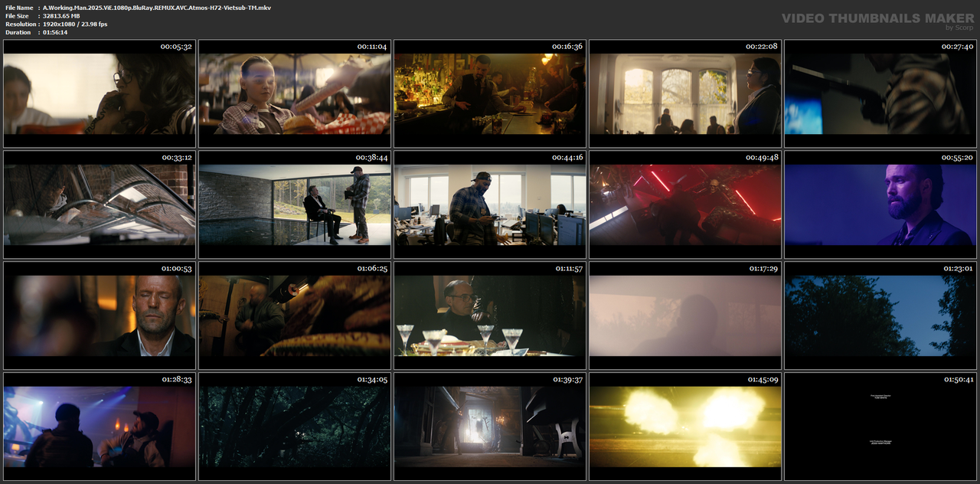This screenshot has height=484, width=980.
Task: Click the 01:28:33 timestamp label
Action: pos(176,380)
